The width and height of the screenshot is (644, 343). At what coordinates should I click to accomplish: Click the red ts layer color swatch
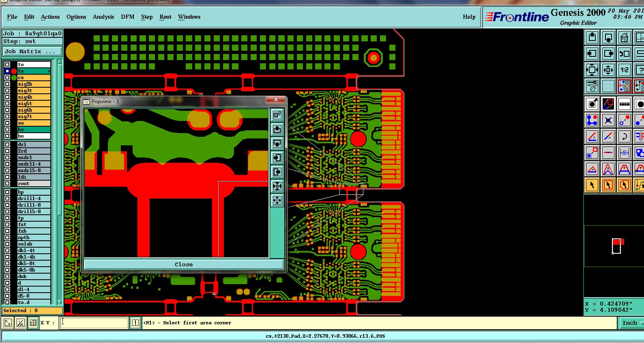coord(14,71)
